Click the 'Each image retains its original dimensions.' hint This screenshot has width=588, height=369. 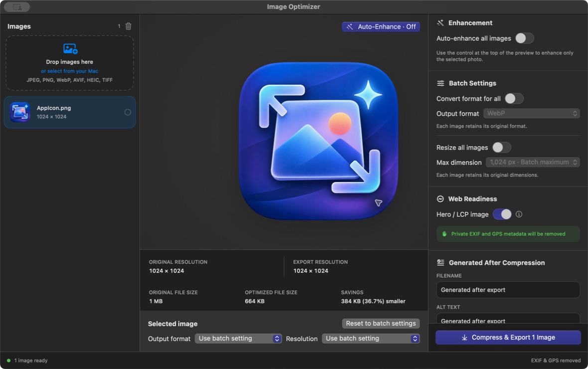(487, 175)
